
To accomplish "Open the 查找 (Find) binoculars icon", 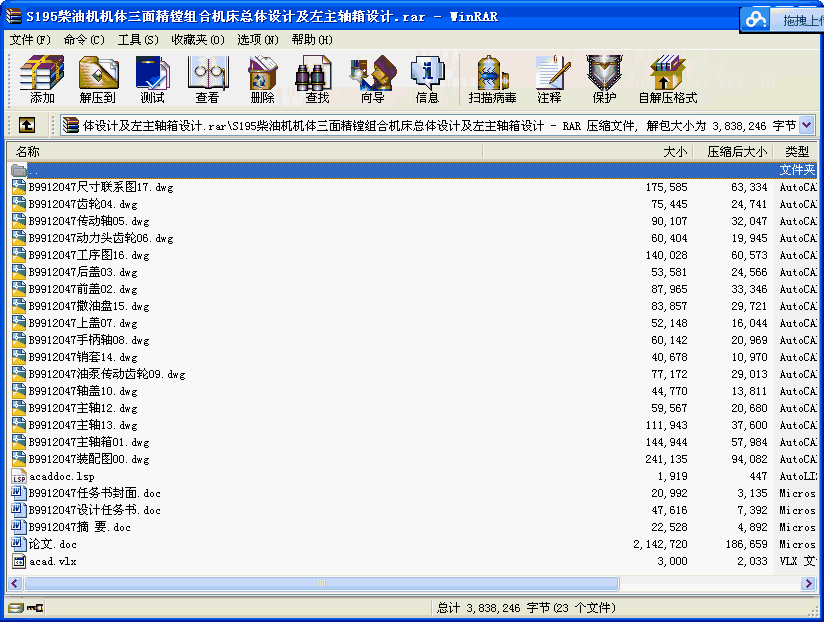I will click(x=317, y=80).
